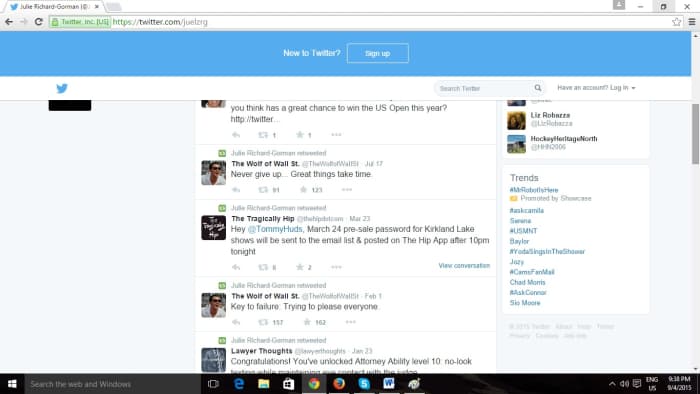The image size is (700, 394).
Task: Open the Sio Moore trend
Action: pyautogui.click(x=525, y=303)
